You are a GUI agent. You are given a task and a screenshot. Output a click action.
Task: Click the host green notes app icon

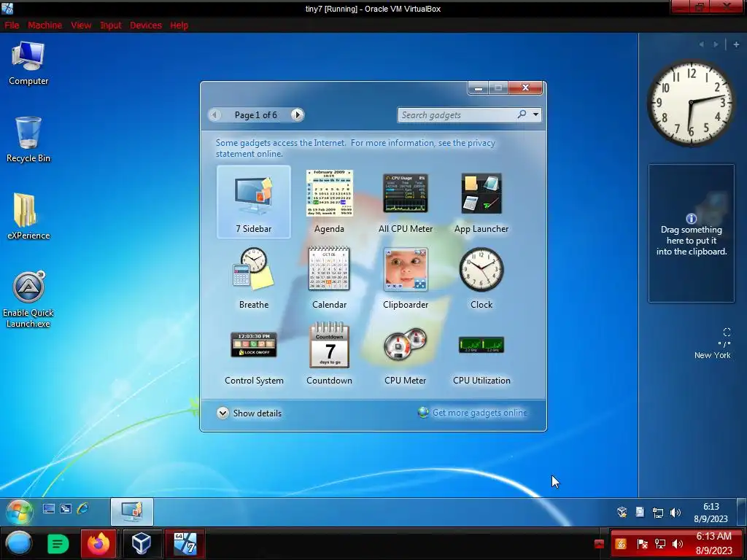tap(58, 544)
